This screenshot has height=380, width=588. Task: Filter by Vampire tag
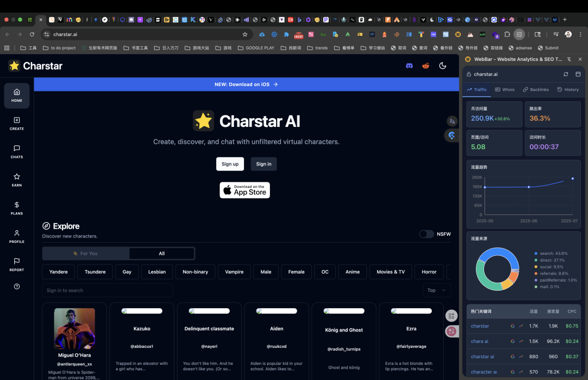point(234,272)
